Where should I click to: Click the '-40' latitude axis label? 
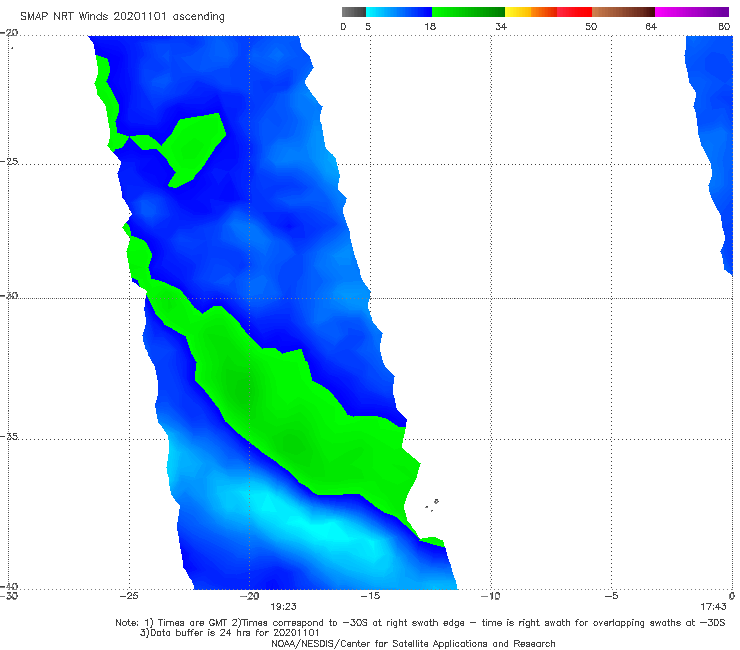(9, 587)
